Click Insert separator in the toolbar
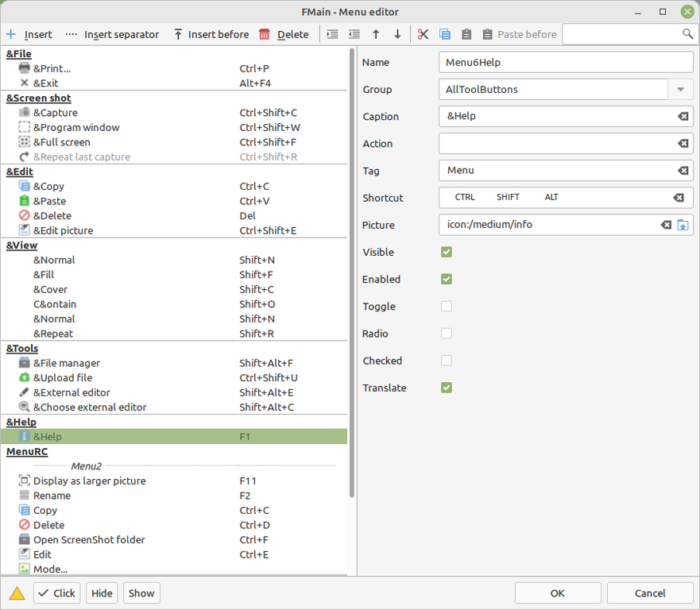The image size is (700, 610). [112, 34]
